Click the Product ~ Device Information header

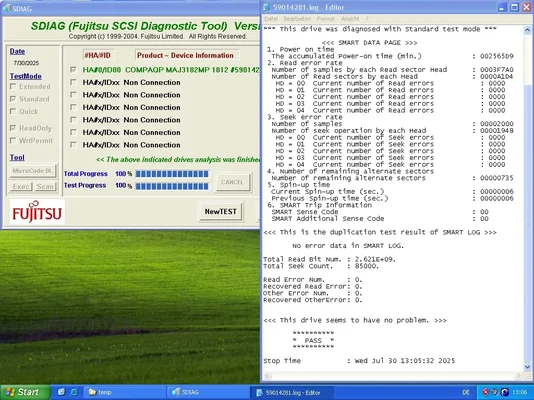point(186,55)
